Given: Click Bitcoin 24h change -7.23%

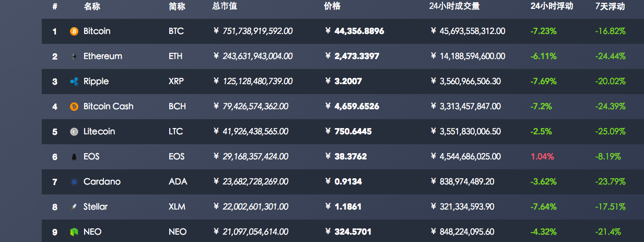Looking at the screenshot, I should coord(543,31).
